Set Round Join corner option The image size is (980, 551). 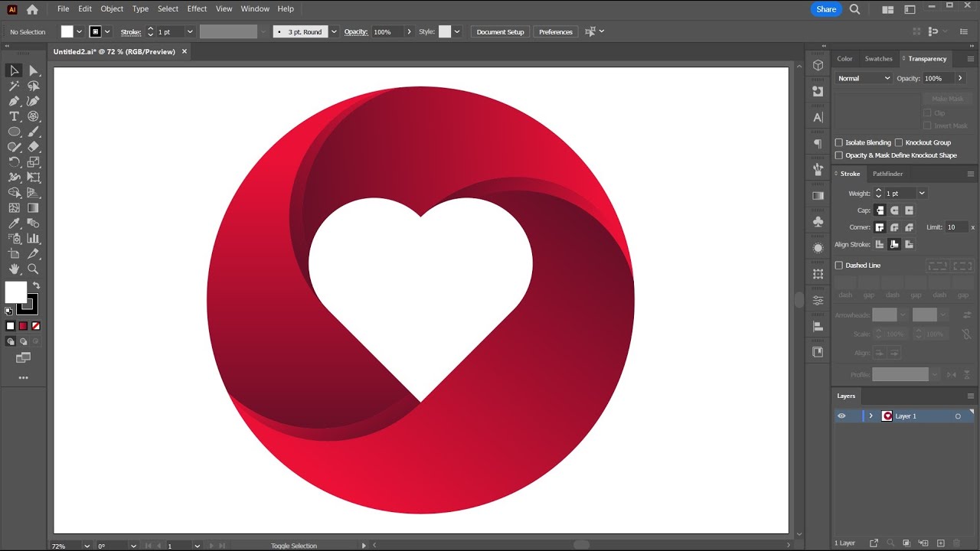[x=894, y=227]
